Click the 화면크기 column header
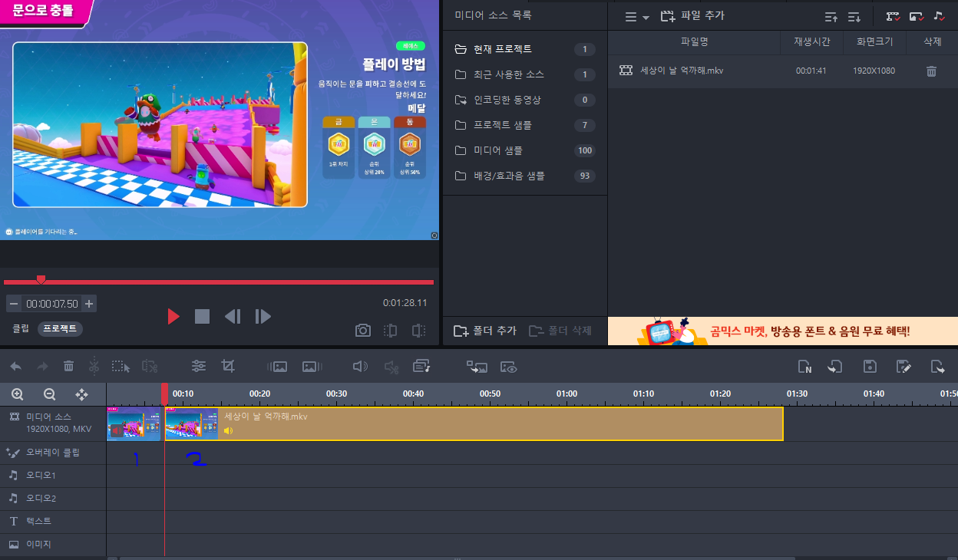 [874, 41]
